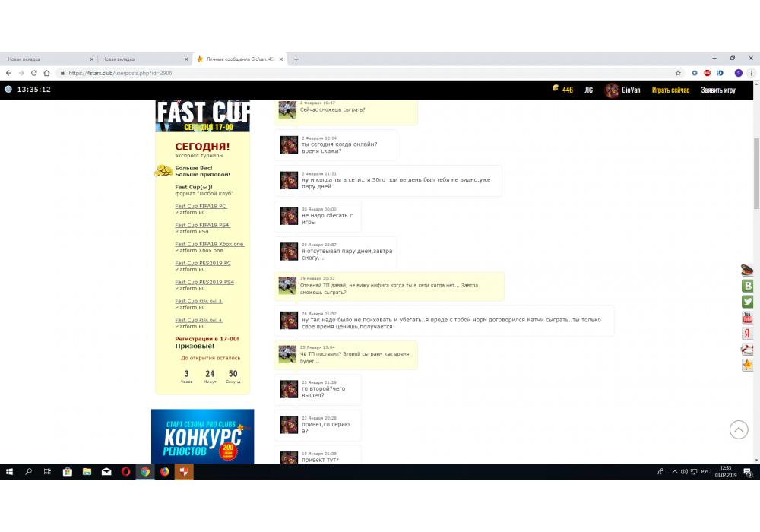Click the scroll-to-top circle arrow
The image size is (760, 532).
coord(739,429)
